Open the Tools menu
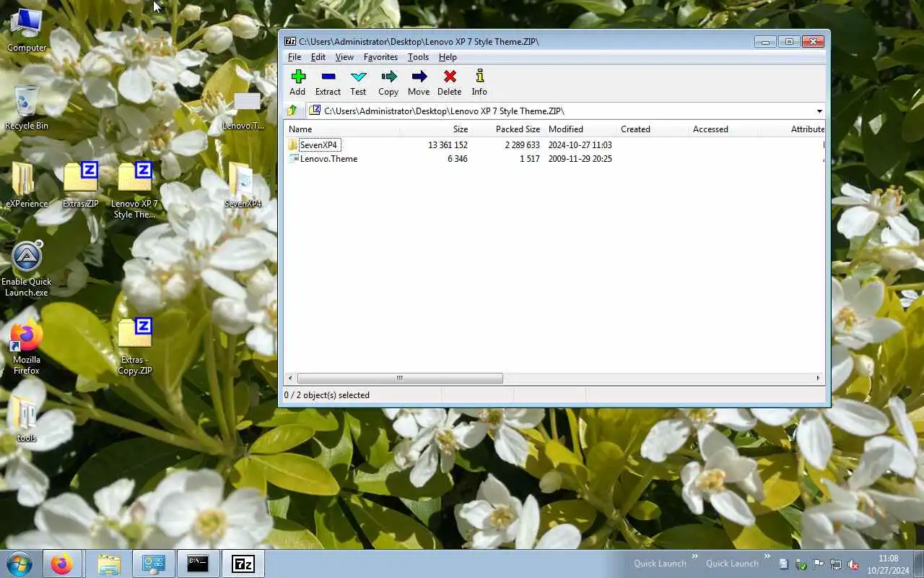Viewport: 924px width, 578px height. click(418, 57)
